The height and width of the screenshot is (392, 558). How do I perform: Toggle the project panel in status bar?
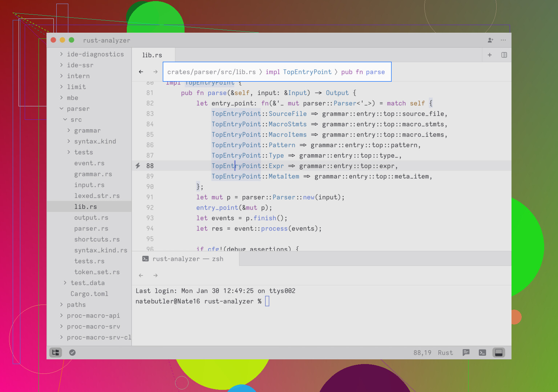coord(56,352)
